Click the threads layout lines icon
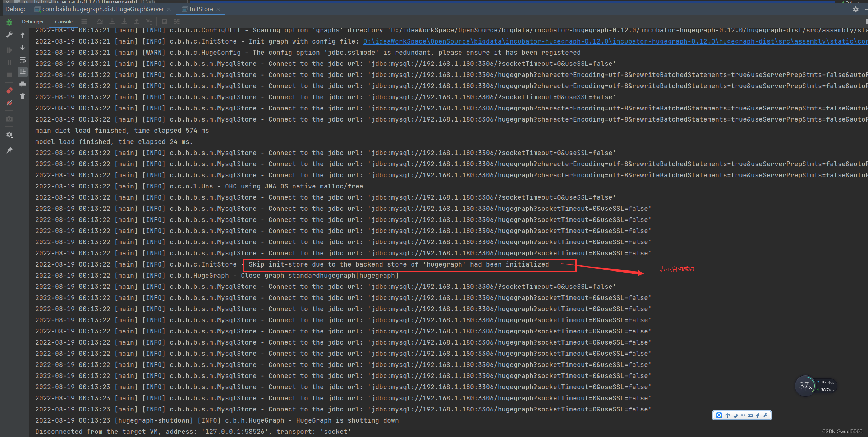 (84, 22)
